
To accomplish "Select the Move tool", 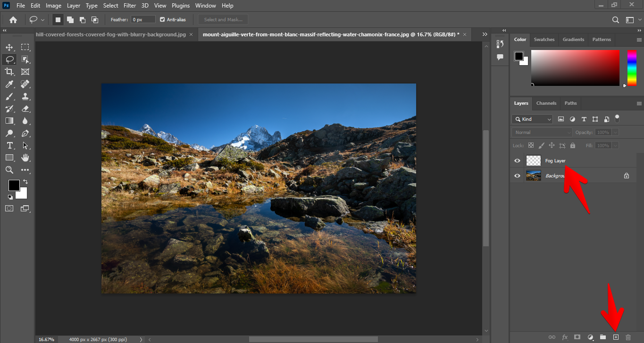I will [9, 47].
